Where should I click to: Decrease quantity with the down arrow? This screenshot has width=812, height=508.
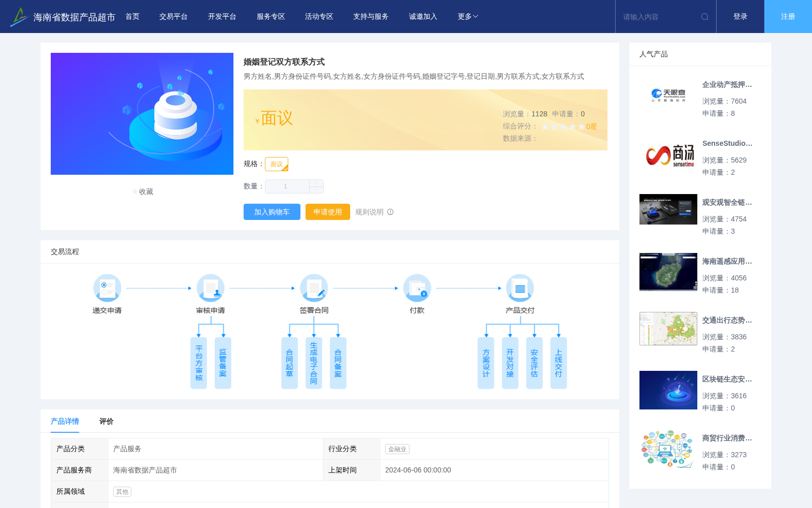coord(316,189)
